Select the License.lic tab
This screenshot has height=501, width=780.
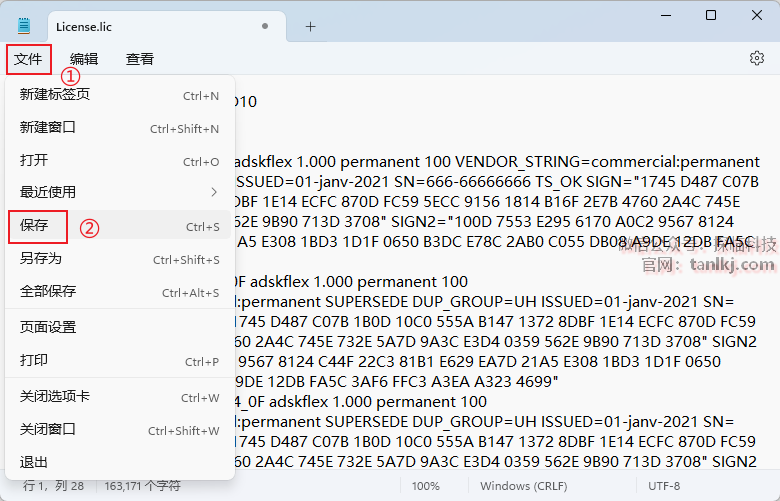pos(167,26)
